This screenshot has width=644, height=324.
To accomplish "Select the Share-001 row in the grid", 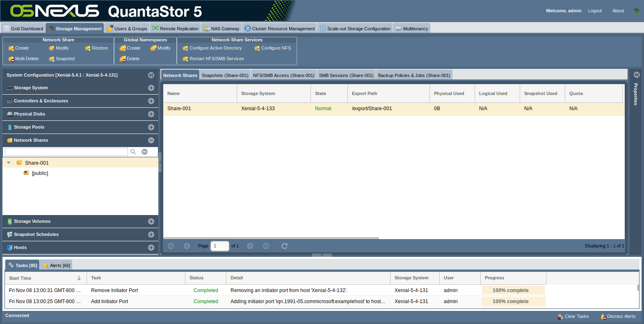I will tap(394, 109).
